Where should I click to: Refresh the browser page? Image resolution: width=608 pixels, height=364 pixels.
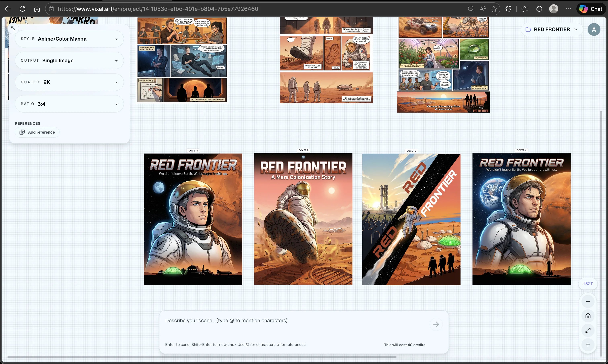point(22,9)
